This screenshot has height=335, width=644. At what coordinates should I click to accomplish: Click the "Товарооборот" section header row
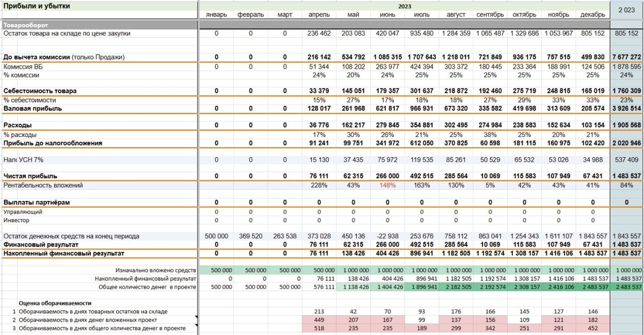click(x=305, y=25)
